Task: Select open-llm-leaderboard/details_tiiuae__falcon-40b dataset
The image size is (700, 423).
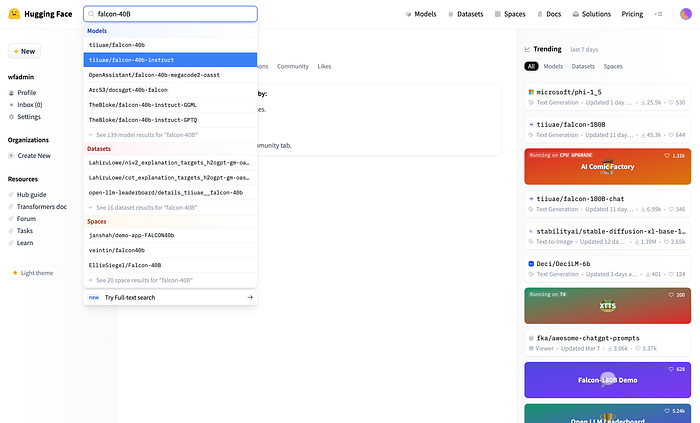Action: 170,193
